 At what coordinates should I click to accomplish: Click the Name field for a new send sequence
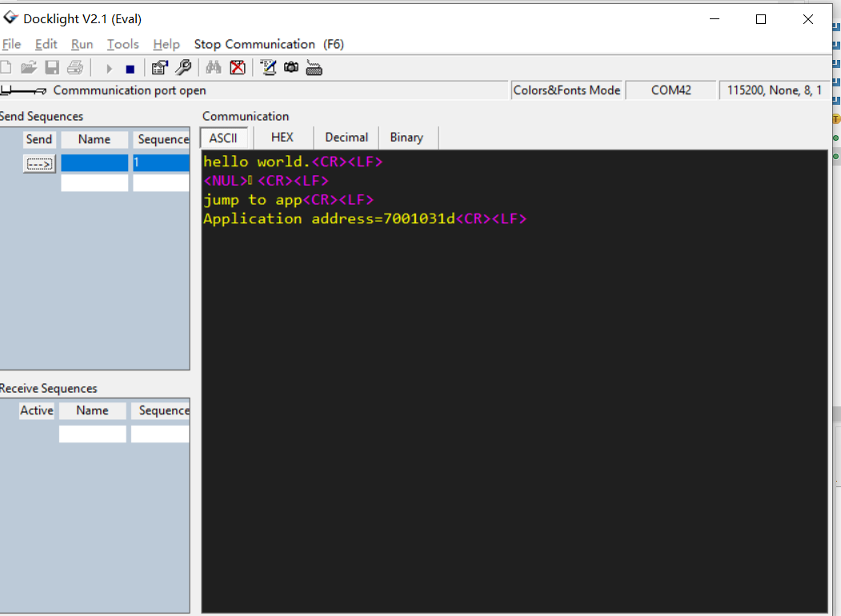tap(94, 182)
